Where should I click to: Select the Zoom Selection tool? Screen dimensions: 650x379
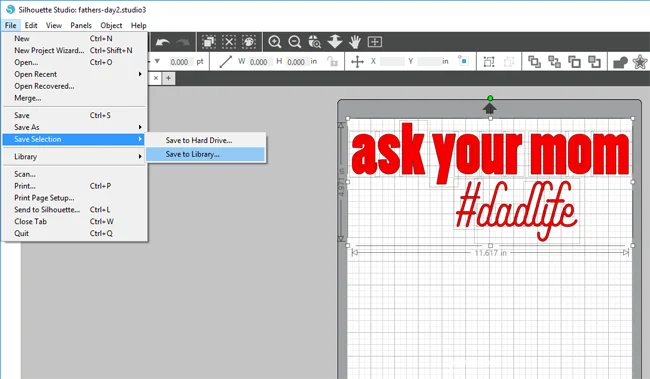(315, 41)
